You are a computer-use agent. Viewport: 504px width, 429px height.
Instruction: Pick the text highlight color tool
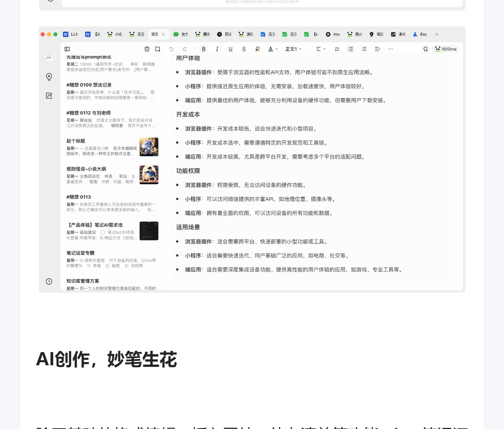tap(257, 49)
